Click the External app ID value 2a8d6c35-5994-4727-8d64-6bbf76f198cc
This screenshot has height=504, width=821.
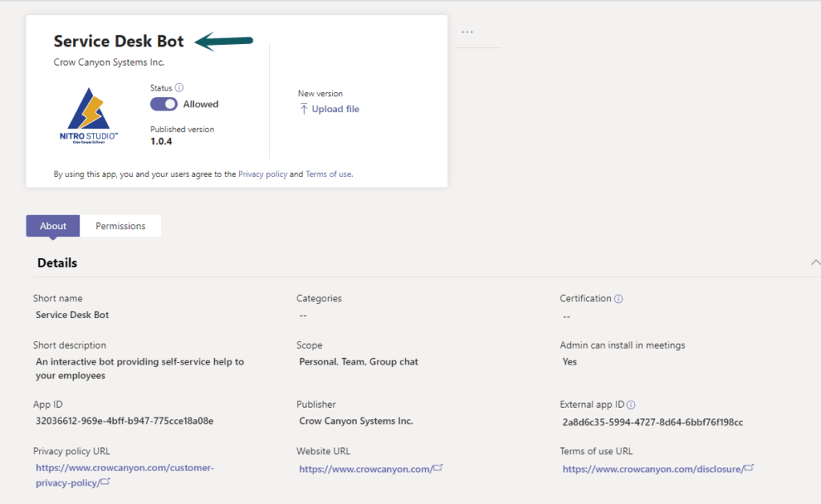coord(653,421)
